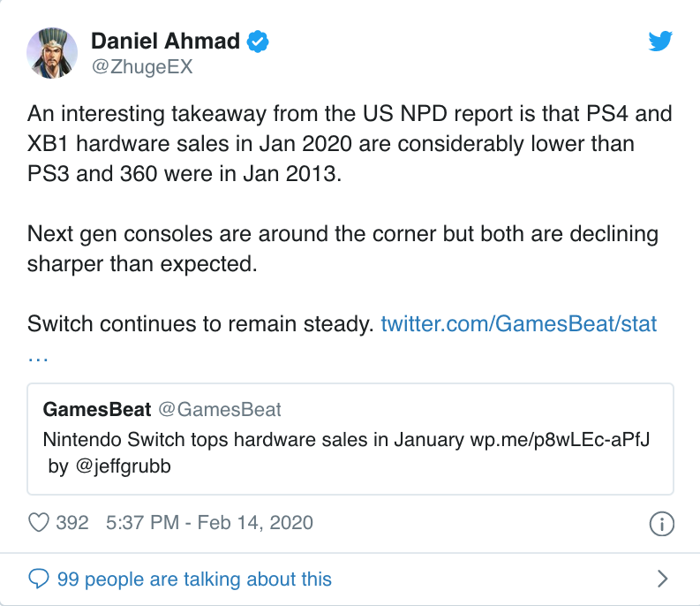
Task: Click the grey @GamesBeat handle in quote
Action: (x=219, y=409)
